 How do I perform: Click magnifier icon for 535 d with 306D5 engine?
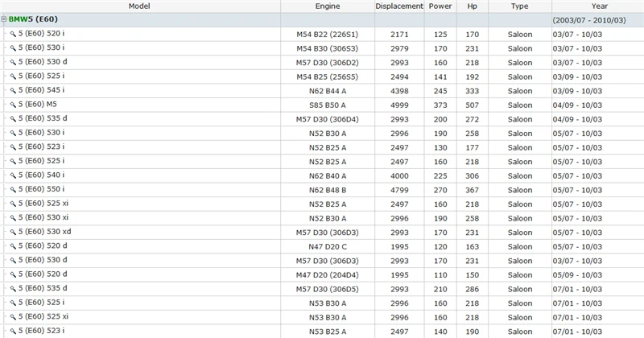point(13,289)
